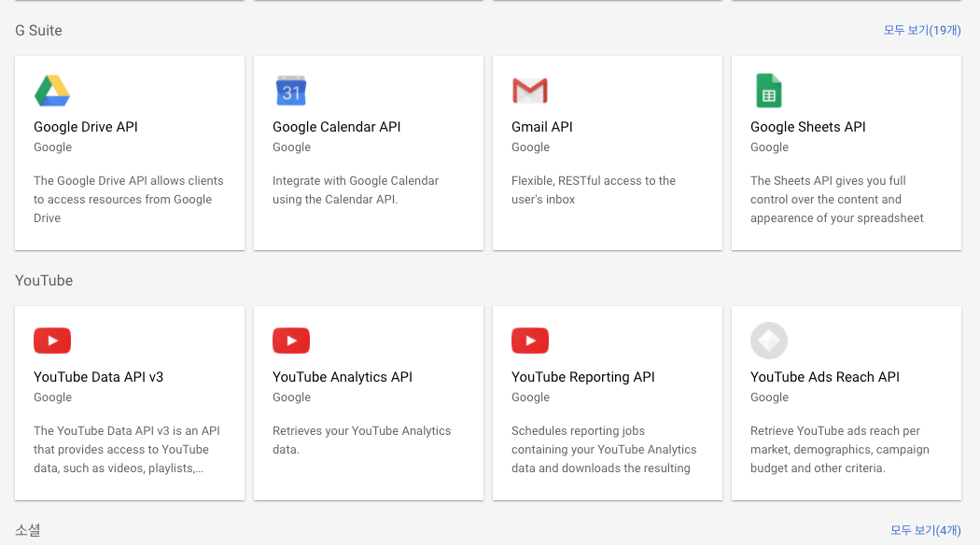The image size is (980, 545).
Task: Click the Google Drive API description text
Action: coord(128,200)
